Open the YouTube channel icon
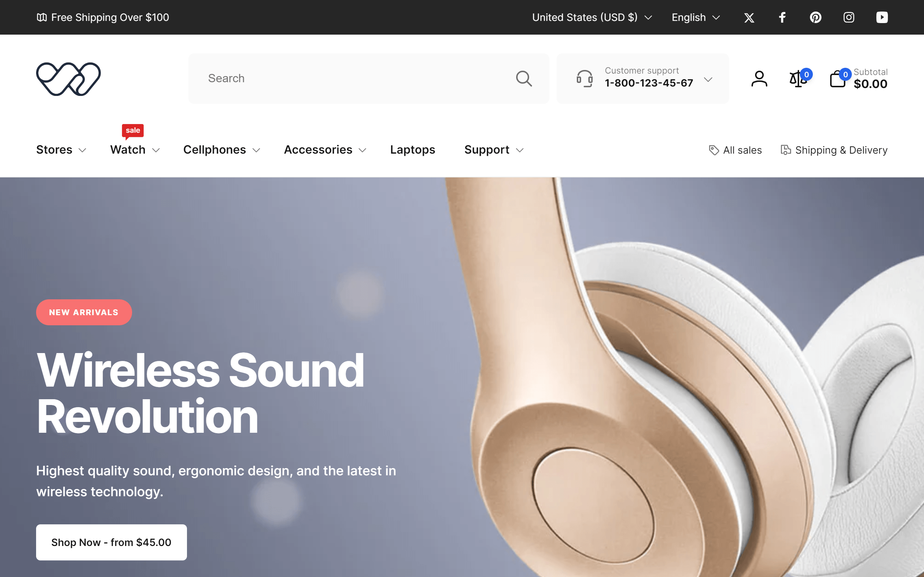Screen dimensions: 924x577 882,18
